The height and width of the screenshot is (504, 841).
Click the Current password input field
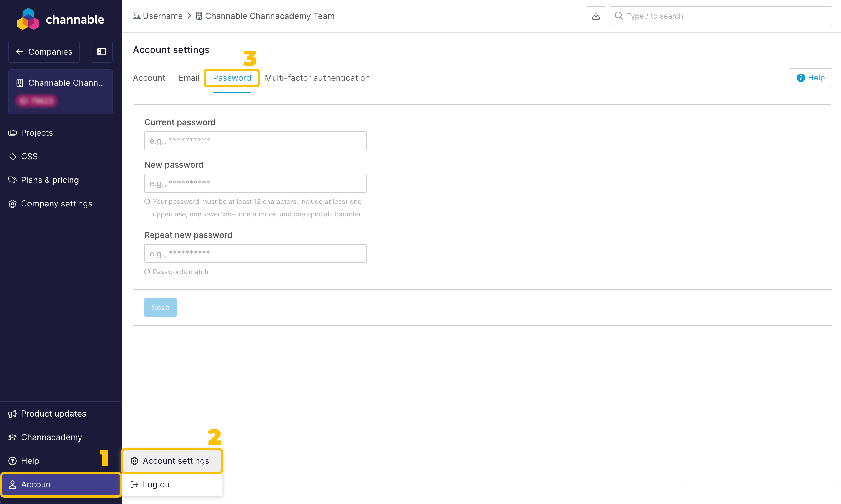tap(255, 140)
